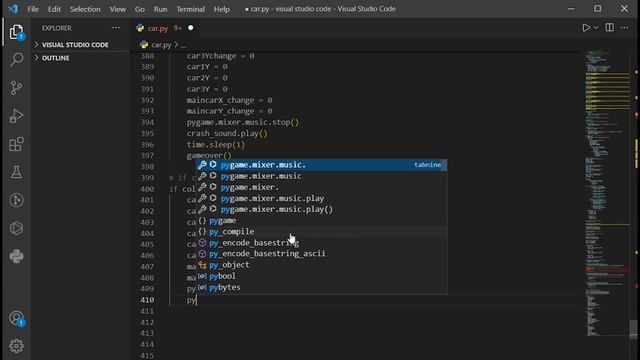Select the py_object suggestion
Screen dimensions: 640x360
click(x=322, y=265)
